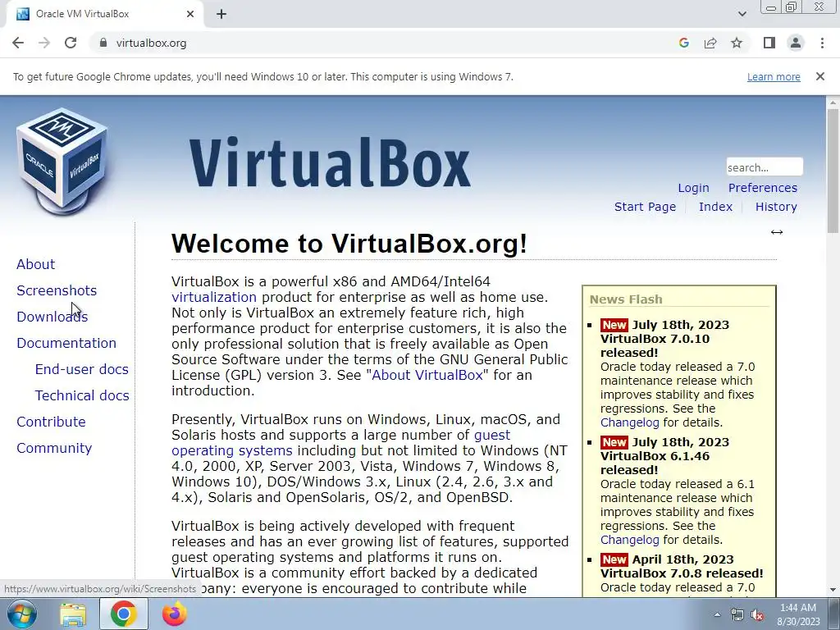The width and height of the screenshot is (840, 630).
Task: Open End-user docs
Action: 81,369
